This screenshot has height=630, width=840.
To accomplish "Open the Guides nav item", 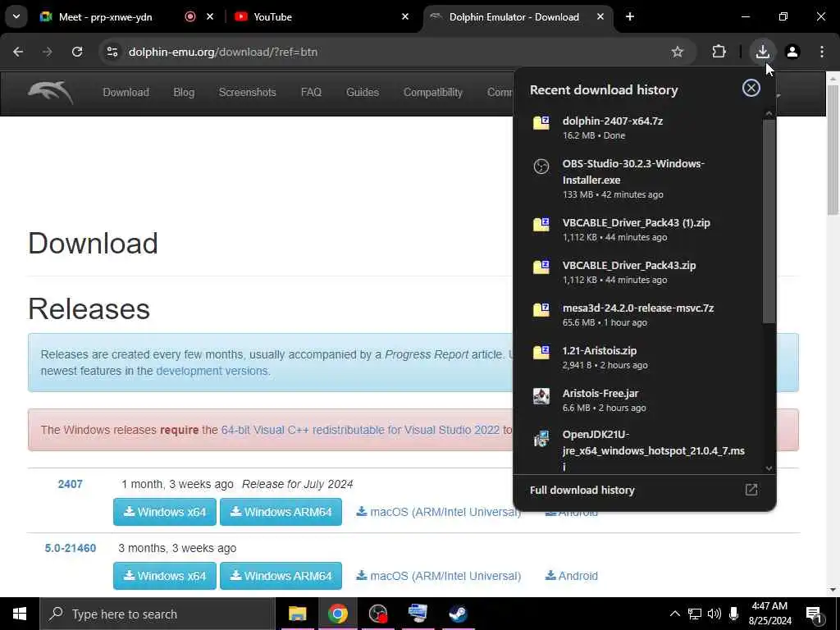I will click(363, 92).
